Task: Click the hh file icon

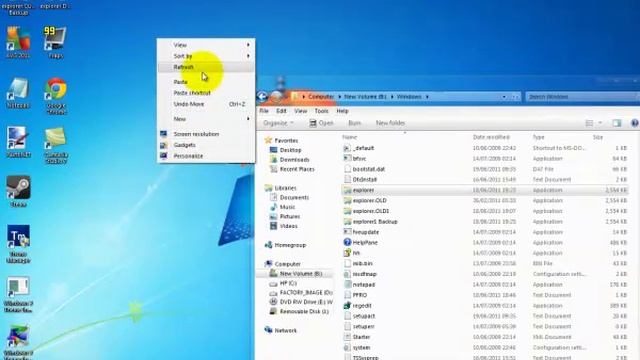Action: point(347,253)
